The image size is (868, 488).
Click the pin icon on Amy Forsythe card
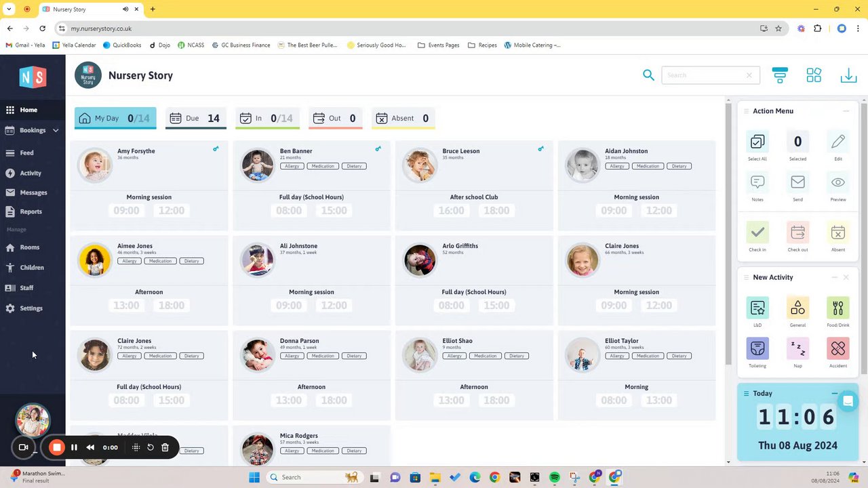pyautogui.click(x=216, y=149)
